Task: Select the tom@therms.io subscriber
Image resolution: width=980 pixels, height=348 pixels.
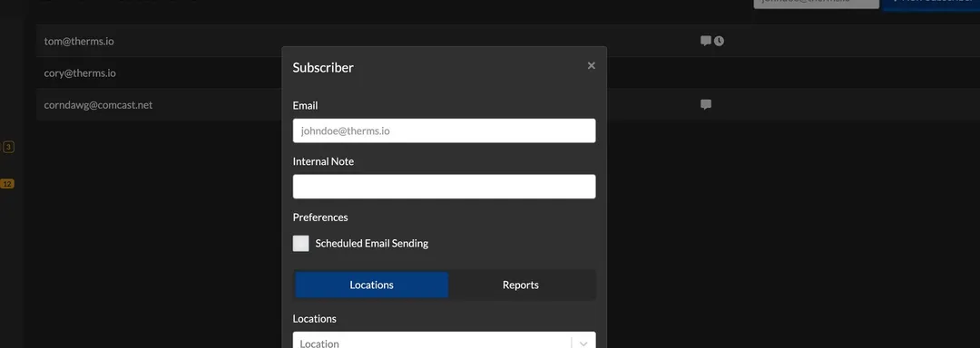Action: (x=79, y=41)
